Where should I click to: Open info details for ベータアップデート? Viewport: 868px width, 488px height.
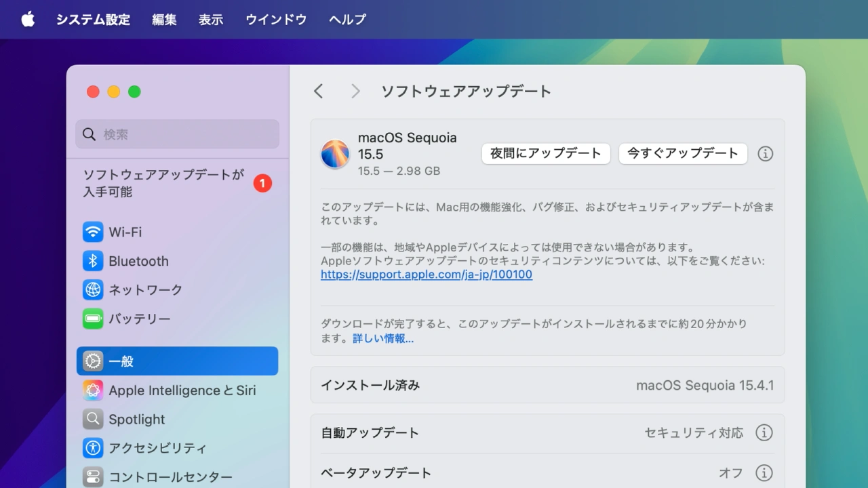coord(764,472)
